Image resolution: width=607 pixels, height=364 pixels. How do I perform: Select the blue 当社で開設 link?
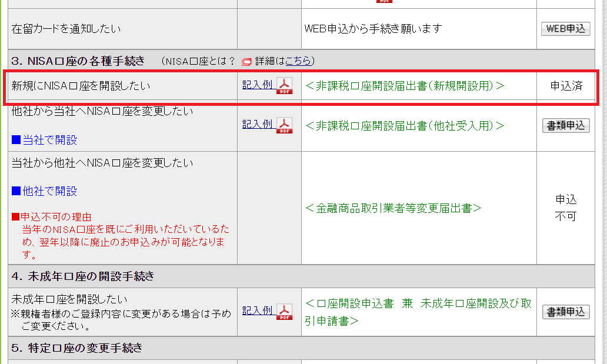pyautogui.click(x=49, y=140)
